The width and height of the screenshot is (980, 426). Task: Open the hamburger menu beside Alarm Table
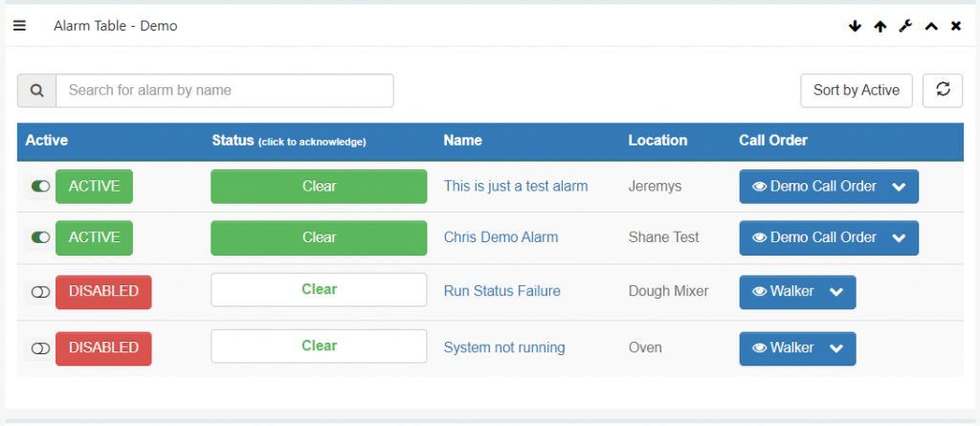pyautogui.click(x=20, y=26)
